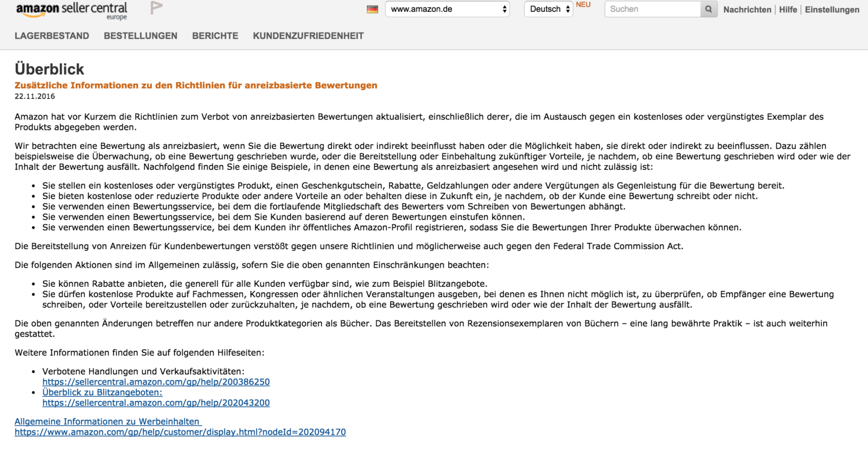Open the www.amazon.de marketplace dropdown
Image resolution: width=868 pixels, height=467 pixels.
point(447,9)
